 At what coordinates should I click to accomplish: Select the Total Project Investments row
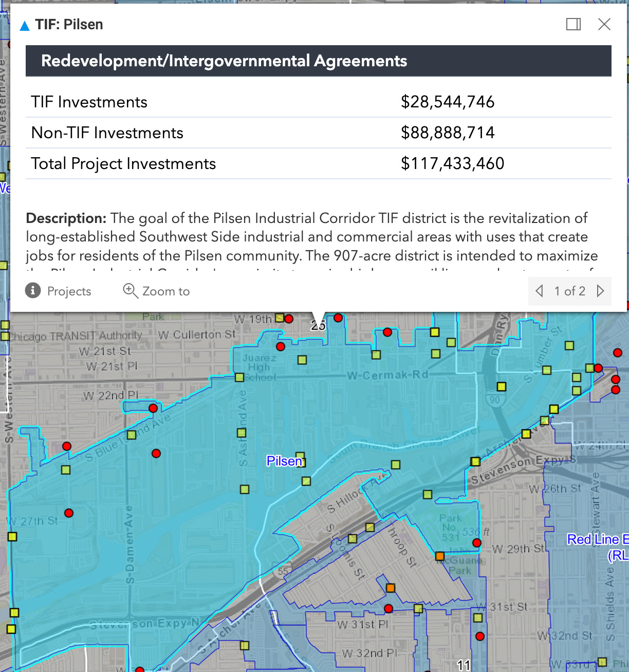coord(123,163)
